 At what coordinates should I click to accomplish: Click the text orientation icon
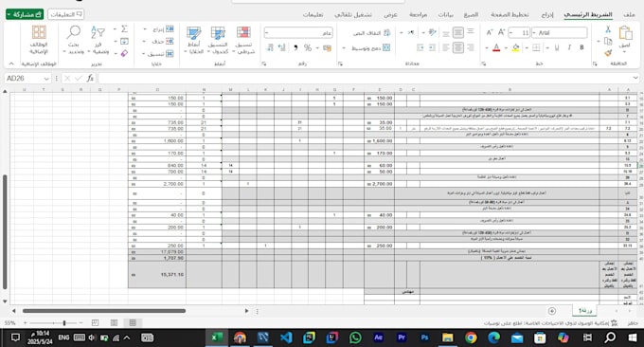(432, 32)
